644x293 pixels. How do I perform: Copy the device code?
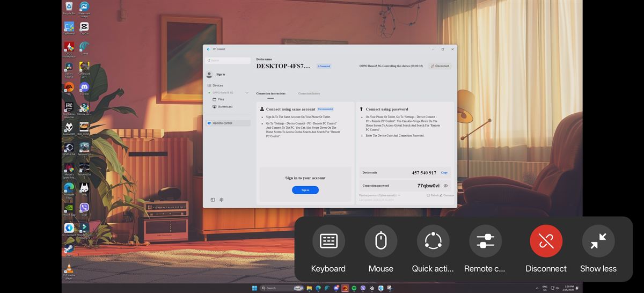click(444, 173)
